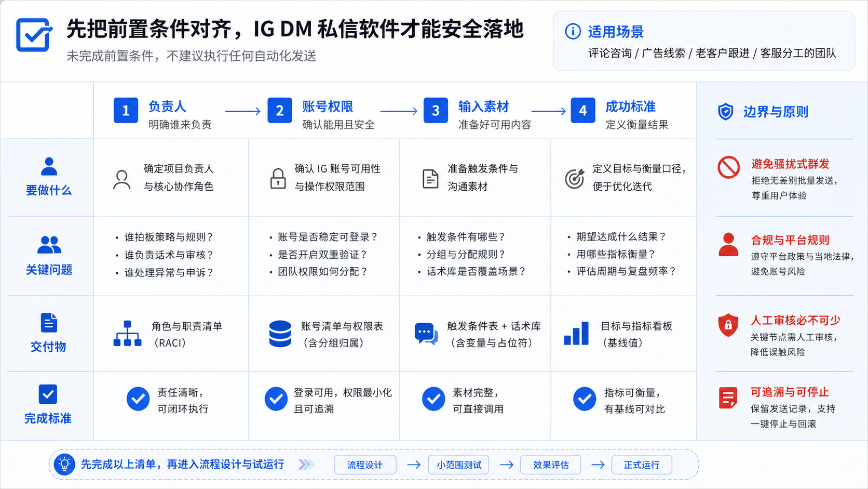Click the 边界与原则 heading
The width and height of the screenshot is (868, 489).
pos(776,112)
